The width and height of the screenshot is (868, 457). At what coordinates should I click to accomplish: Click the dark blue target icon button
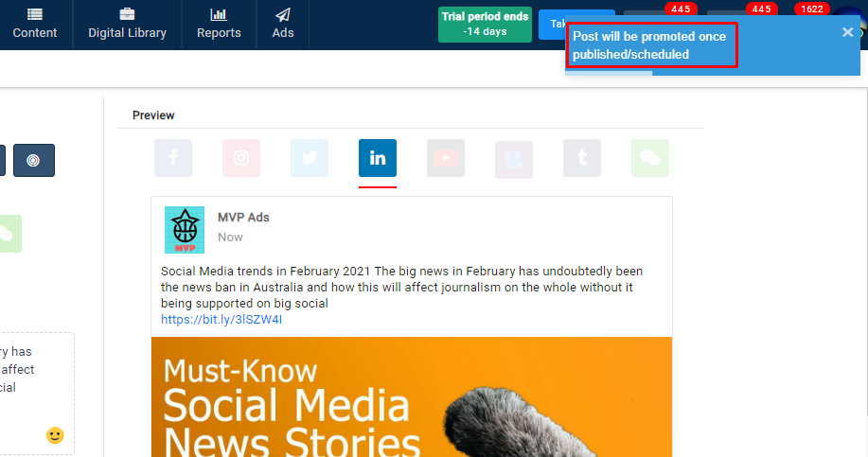(x=34, y=160)
